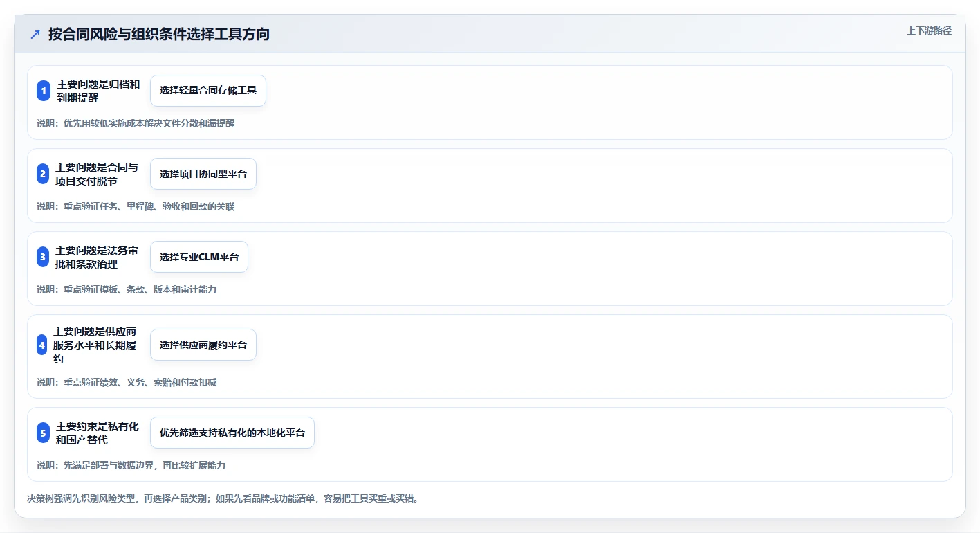Click text 主要问题是供应商服务水平和长期履约
The height and width of the screenshot is (533, 980).
(x=95, y=345)
